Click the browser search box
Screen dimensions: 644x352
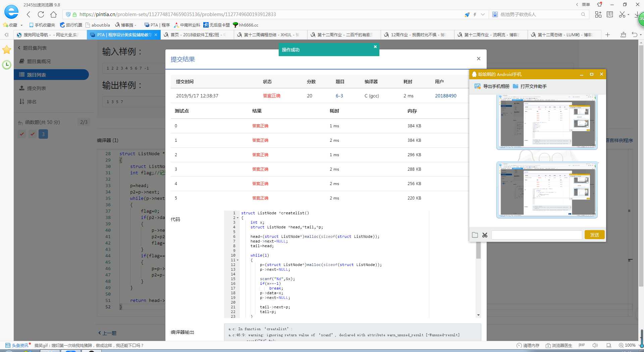(x=539, y=14)
